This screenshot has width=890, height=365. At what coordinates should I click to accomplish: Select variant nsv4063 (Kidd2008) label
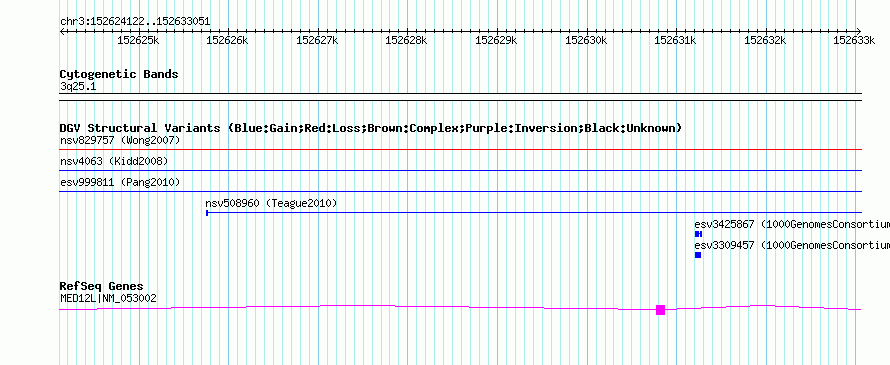pos(114,161)
